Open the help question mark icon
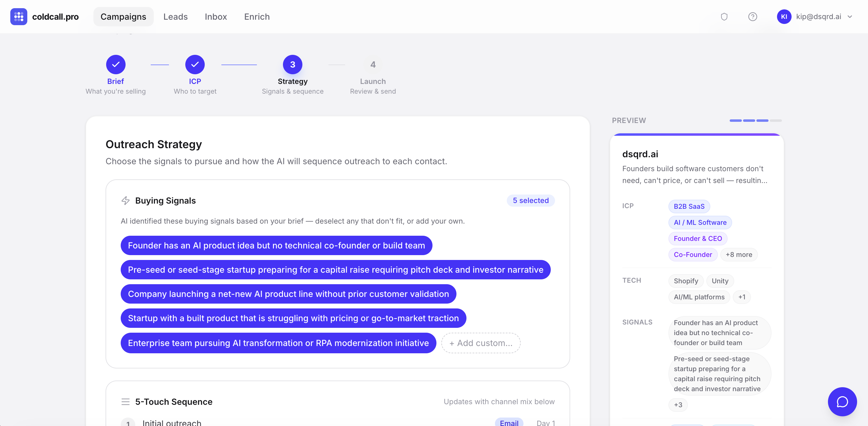868x426 pixels. 752,16
